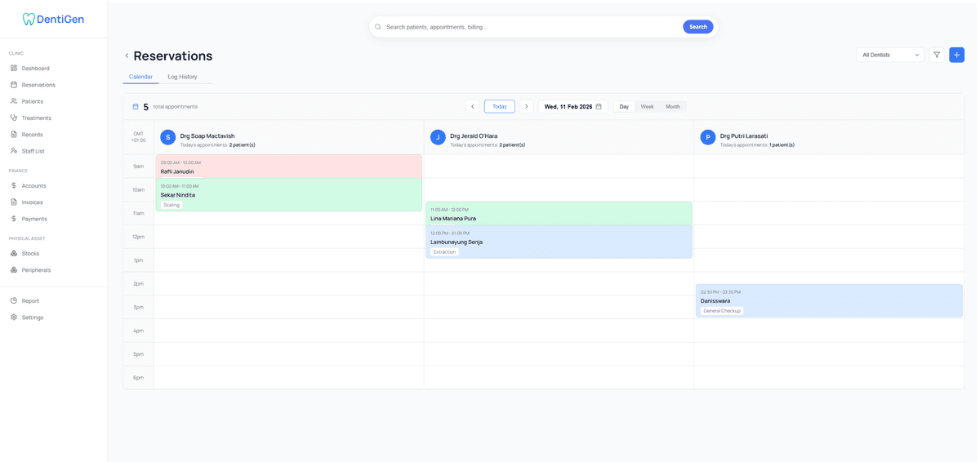The width and height of the screenshot is (980, 462).
Task: Click the magnifier icon in search bar
Action: pyautogui.click(x=378, y=27)
